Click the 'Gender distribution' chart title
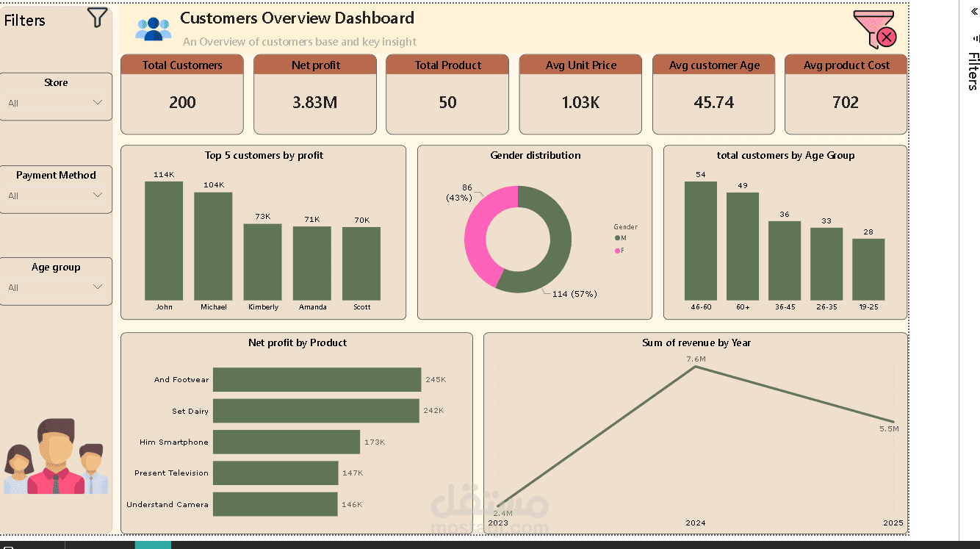The image size is (980, 549). 536,155
